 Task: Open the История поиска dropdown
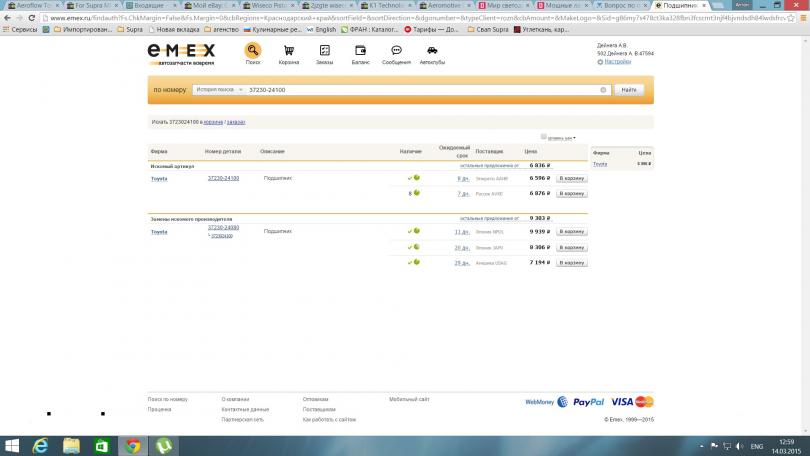(219, 90)
